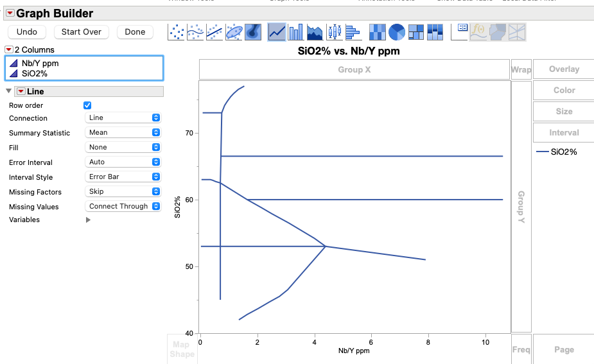Screen dimensions: 594x364
Task: Click the SiO2% legend entry
Action: tap(557, 152)
